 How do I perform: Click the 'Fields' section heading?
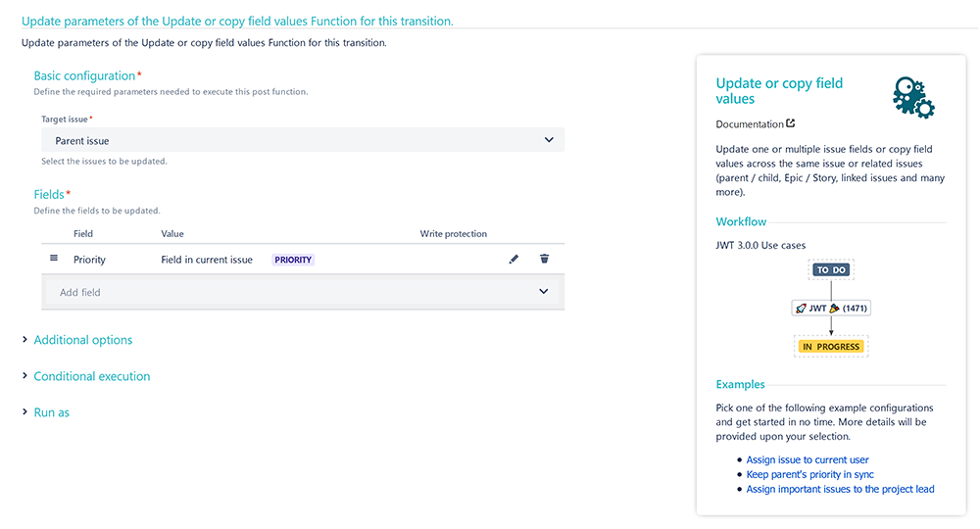pyautogui.click(x=49, y=194)
